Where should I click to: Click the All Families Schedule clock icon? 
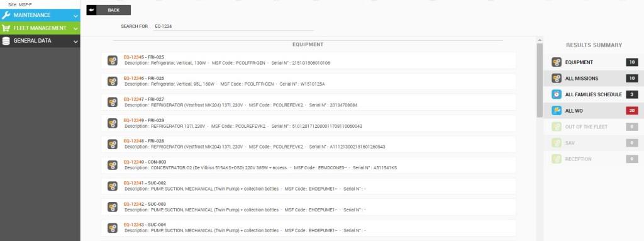coord(557,94)
